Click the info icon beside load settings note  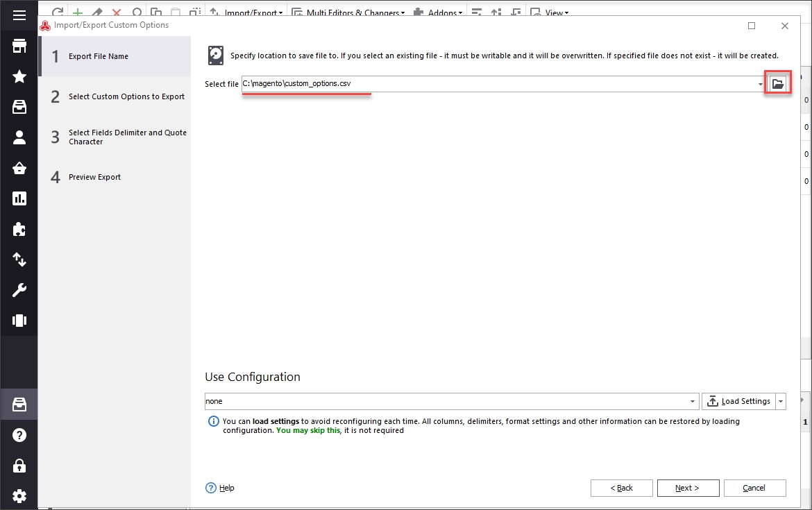coord(213,421)
